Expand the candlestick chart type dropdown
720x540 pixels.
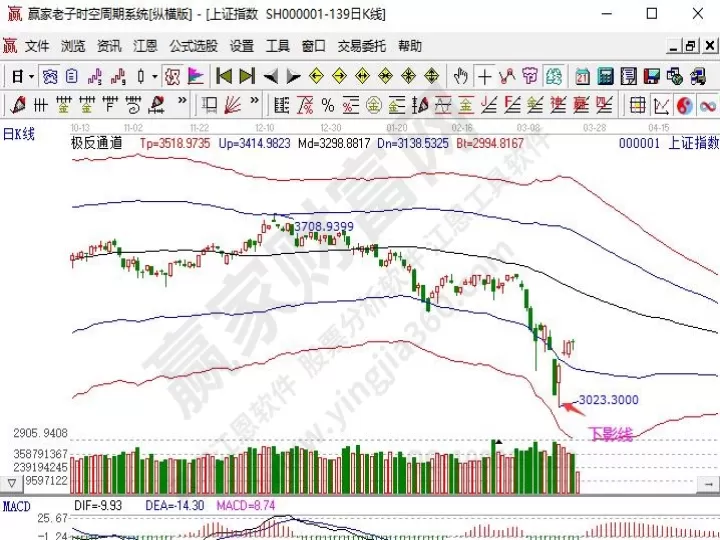155,76
